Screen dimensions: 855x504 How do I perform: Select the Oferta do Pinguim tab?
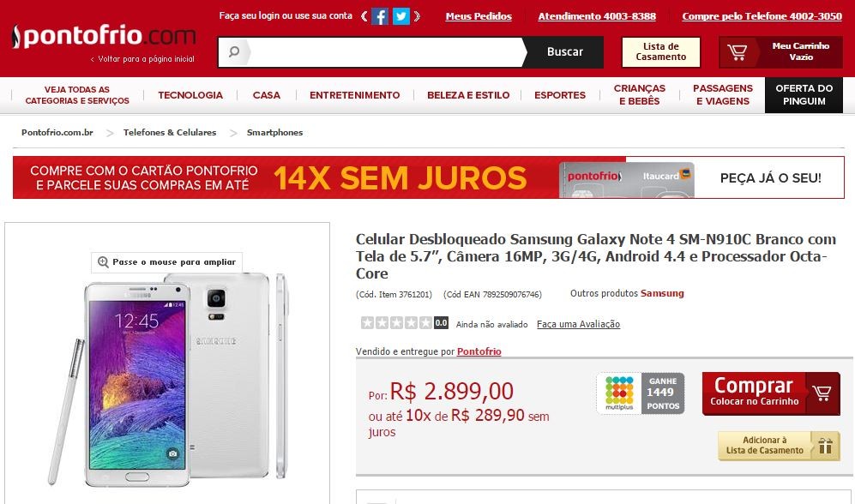click(804, 95)
